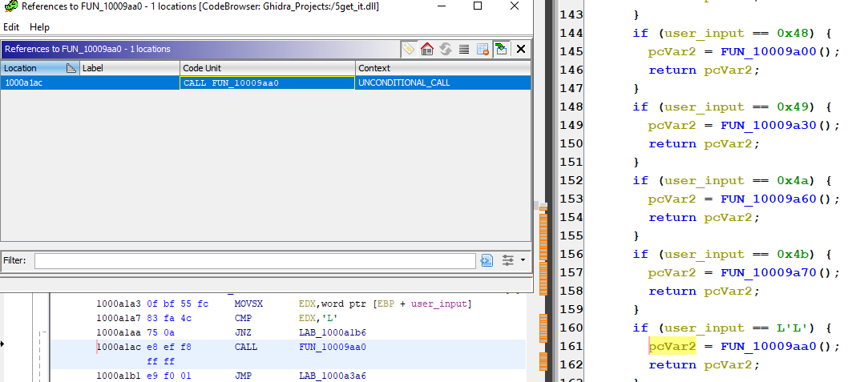Close the References to FUN_10009aa0 panel
Viewport: 868px width, 382px height.
520,49
